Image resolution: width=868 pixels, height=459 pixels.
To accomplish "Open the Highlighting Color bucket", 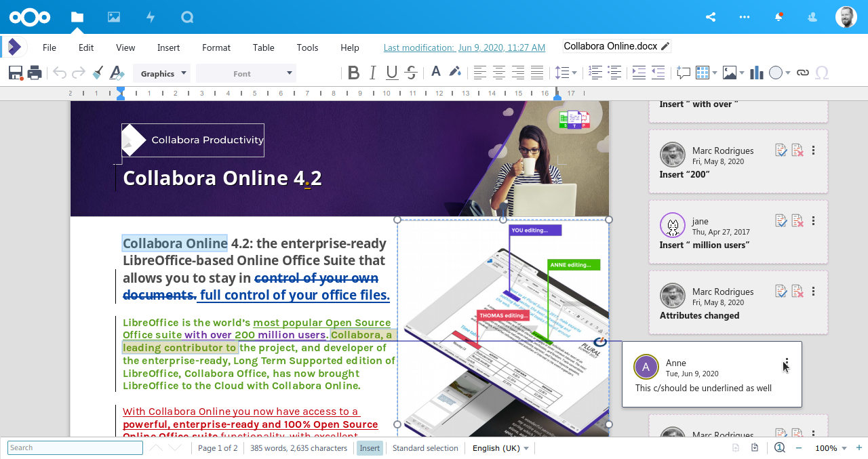I will (455, 72).
